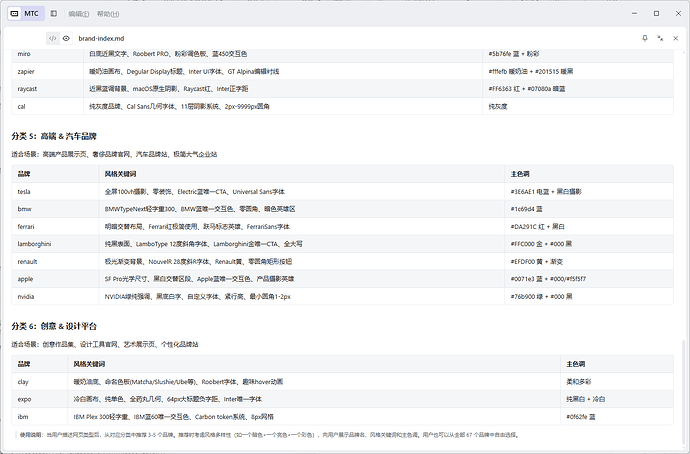Select the heading 分类 5: 高端 & 汽车品牌
This screenshot has width=690, height=454.
[54, 136]
